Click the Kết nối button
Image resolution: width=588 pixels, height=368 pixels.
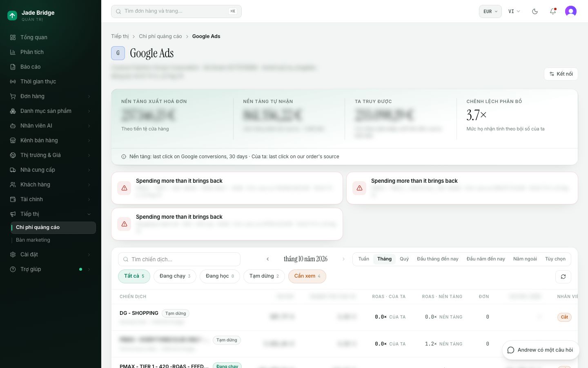tap(561, 74)
